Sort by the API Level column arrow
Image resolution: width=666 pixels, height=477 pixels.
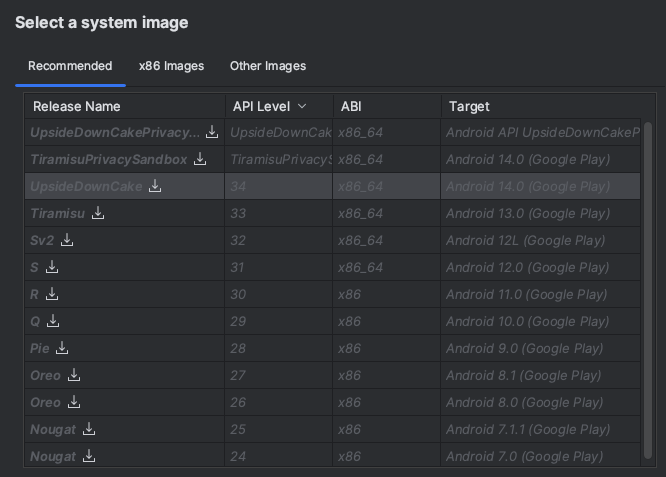coord(302,106)
